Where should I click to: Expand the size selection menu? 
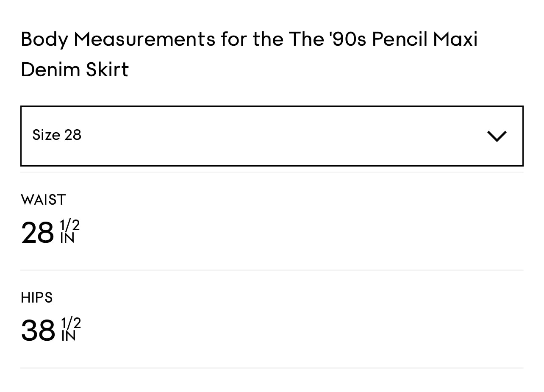[x=271, y=136]
